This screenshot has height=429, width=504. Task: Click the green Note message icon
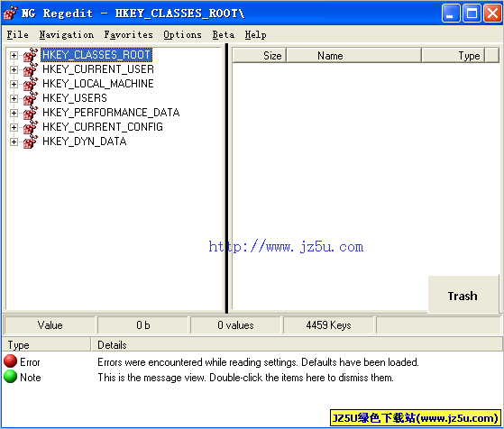10,377
